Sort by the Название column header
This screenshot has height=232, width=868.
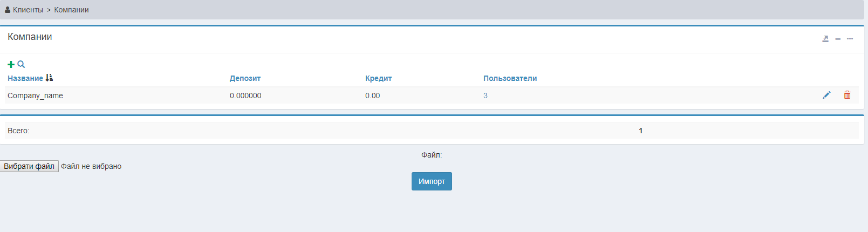(x=25, y=78)
